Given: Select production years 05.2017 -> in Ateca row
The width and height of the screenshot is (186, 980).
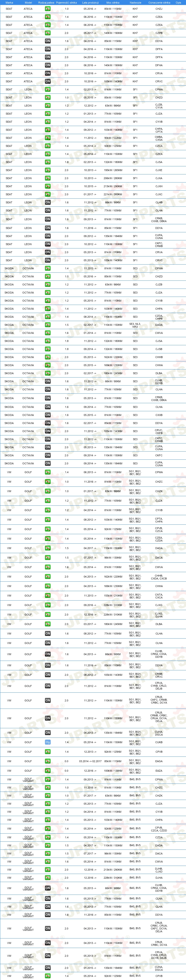Looking at the screenshot, I should pos(90,33).
